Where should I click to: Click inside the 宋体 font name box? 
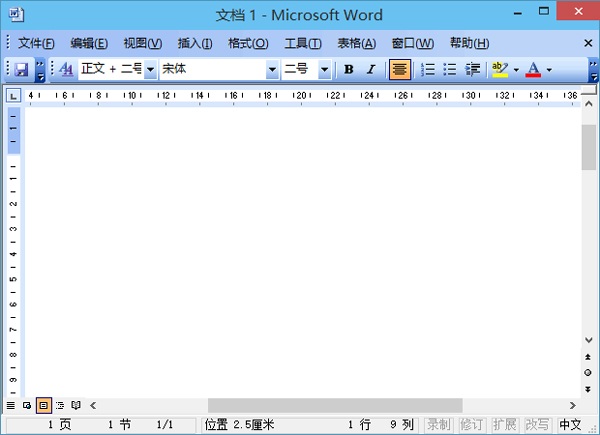click(x=213, y=69)
